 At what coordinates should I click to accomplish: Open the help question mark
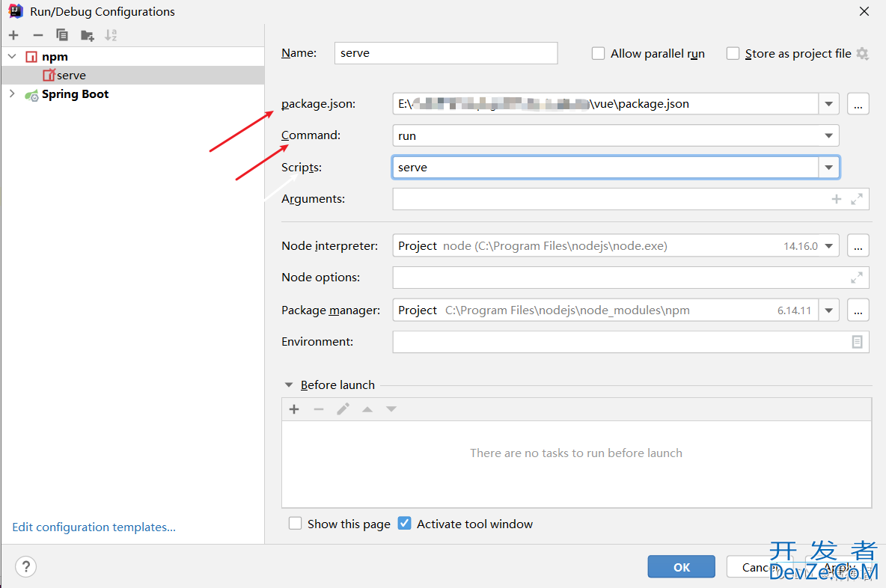26,566
